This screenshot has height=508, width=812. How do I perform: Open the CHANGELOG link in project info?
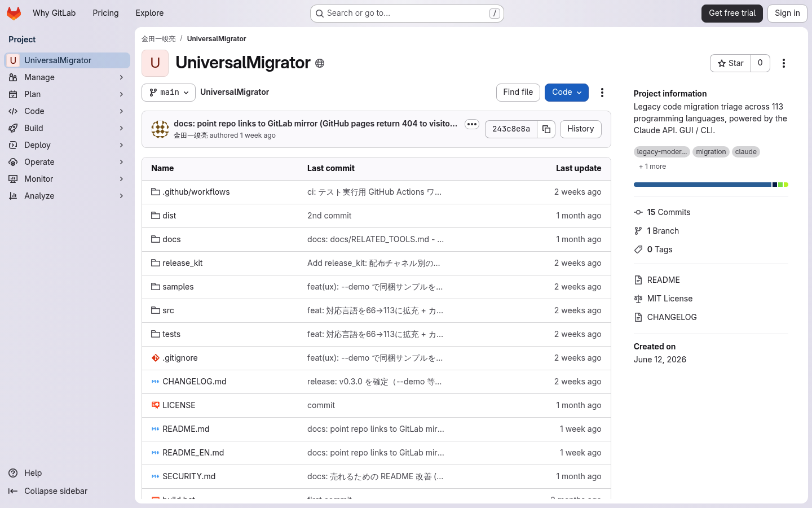tap(672, 317)
